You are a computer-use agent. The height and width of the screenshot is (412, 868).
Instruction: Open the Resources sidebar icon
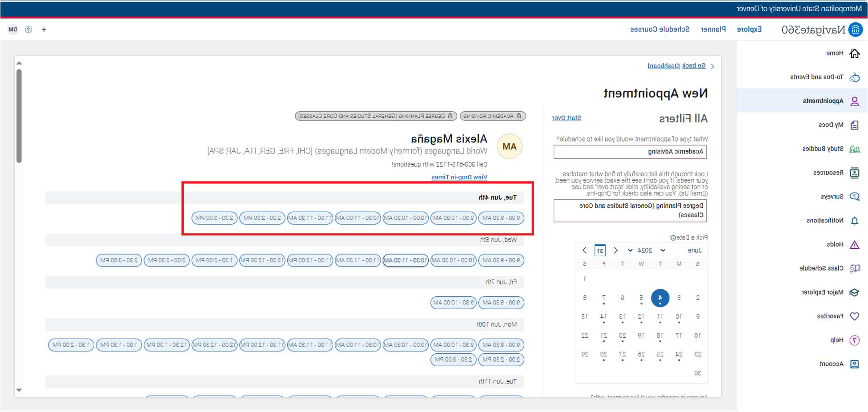[x=855, y=173]
